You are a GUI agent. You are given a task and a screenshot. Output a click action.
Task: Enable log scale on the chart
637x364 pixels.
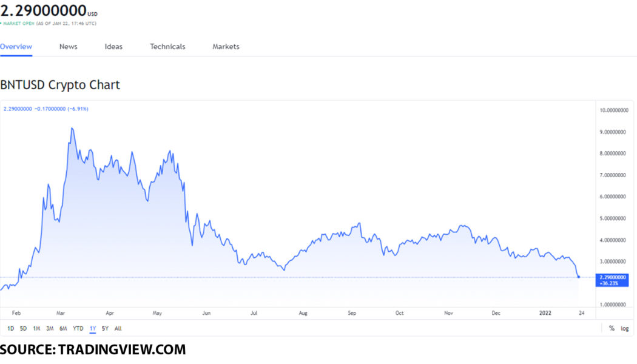pos(624,328)
